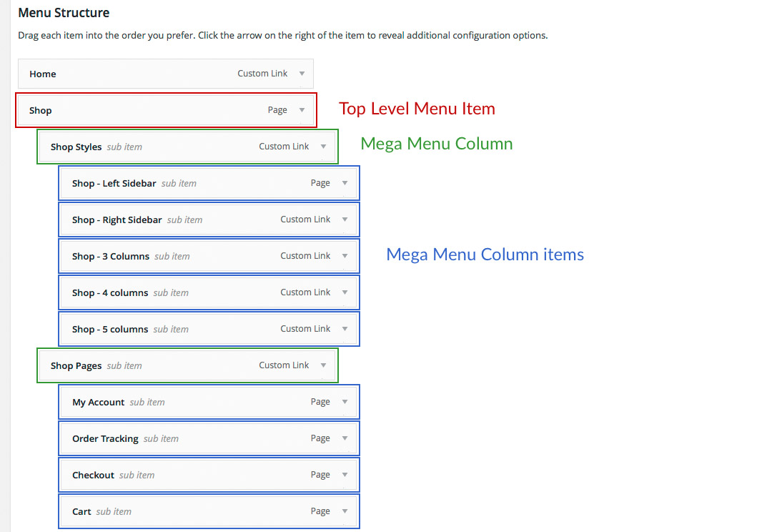Click 'sub item' label beside My Account
772x532 pixels.
[x=147, y=402]
